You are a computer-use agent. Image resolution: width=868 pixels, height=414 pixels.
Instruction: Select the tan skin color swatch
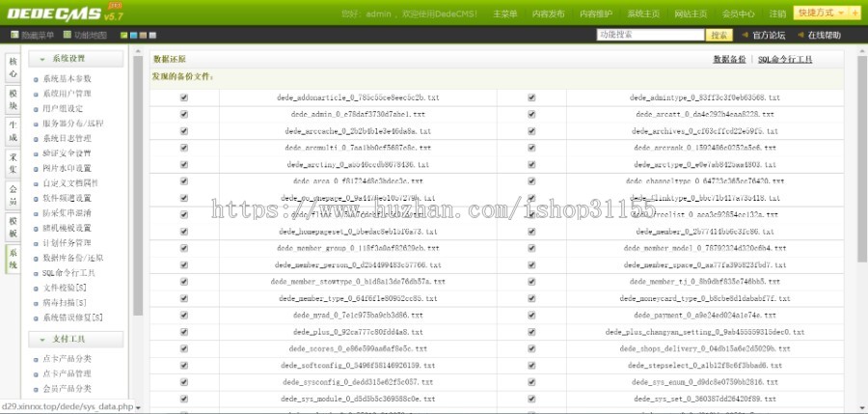pyautogui.click(x=144, y=36)
